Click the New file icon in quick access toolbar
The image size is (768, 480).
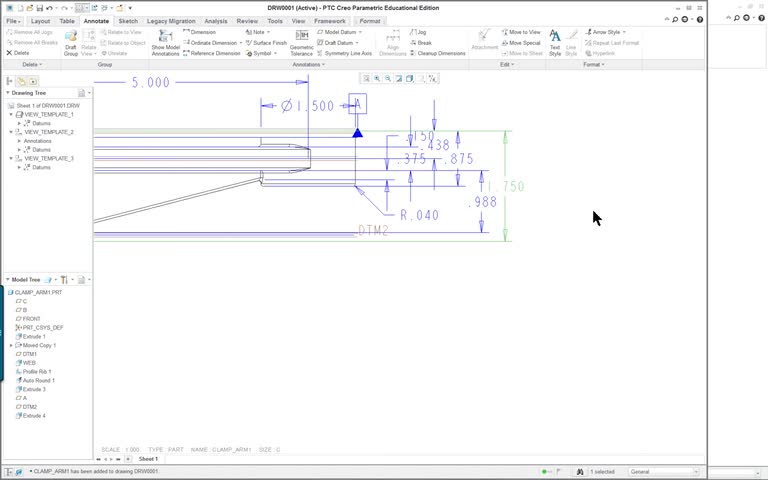point(20,8)
